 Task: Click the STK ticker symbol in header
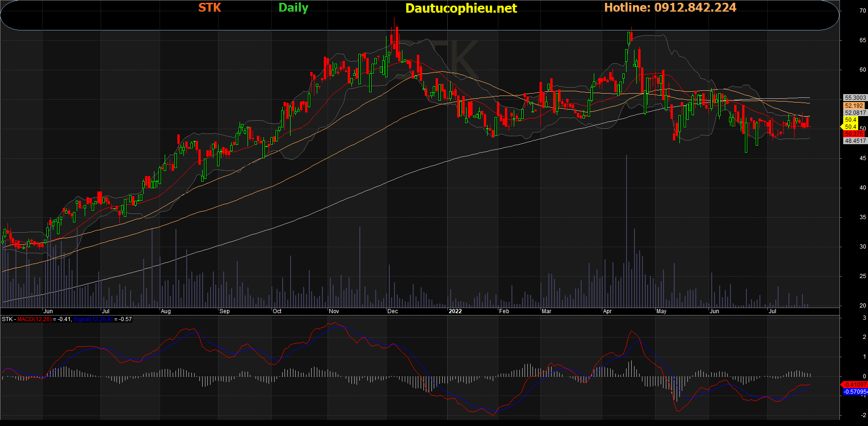pos(209,7)
